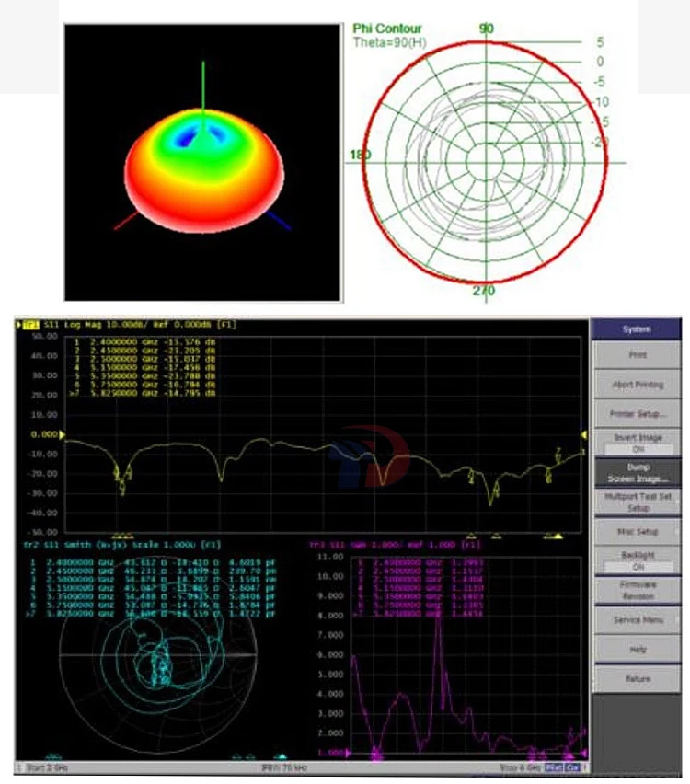The image size is (690, 784).
Task: Expand the Multiport Test Set Setup submenu
Action: [637, 502]
